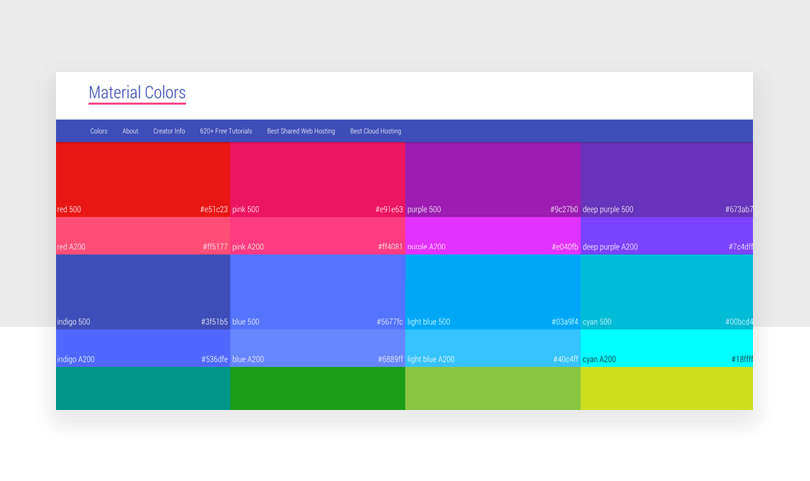
Task: Click the hex code #5677fc
Action: 390,322
